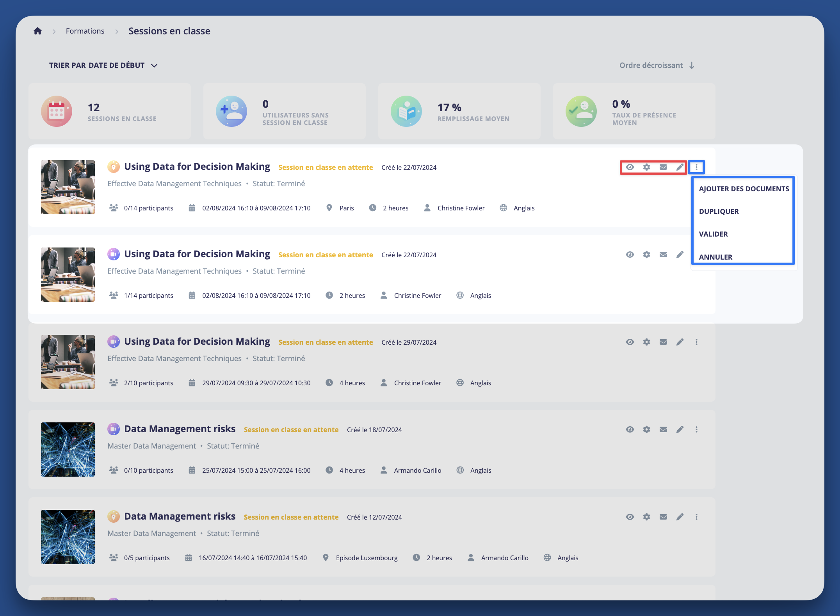Open kebab menu for session created 18/07/2024

pyautogui.click(x=696, y=429)
